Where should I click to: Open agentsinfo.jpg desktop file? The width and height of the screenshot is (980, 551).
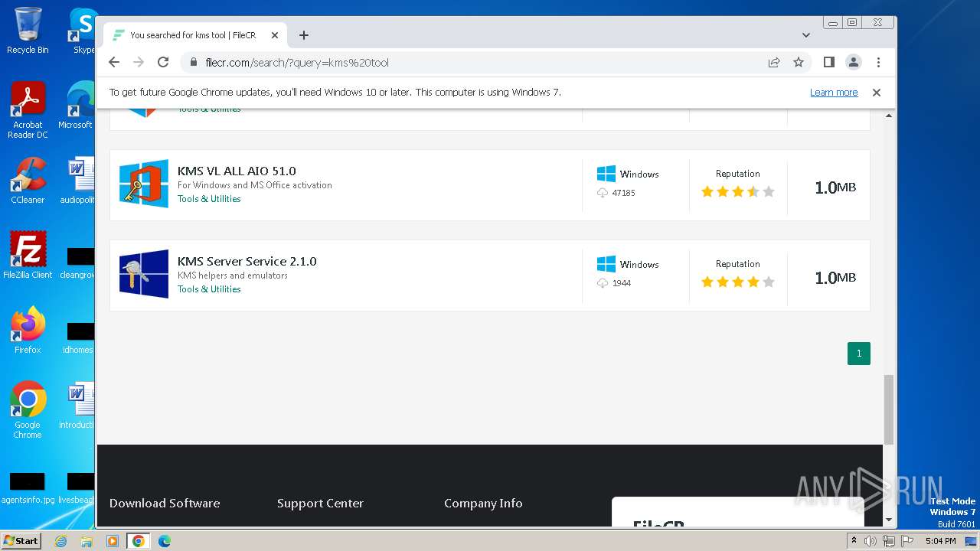coord(28,488)
